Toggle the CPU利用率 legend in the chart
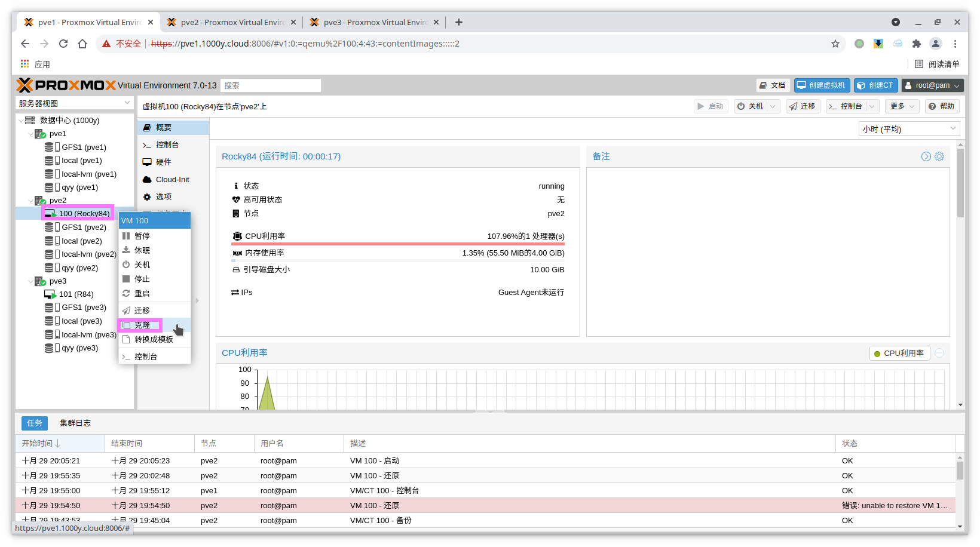980x547 pixels. point(898,354)
